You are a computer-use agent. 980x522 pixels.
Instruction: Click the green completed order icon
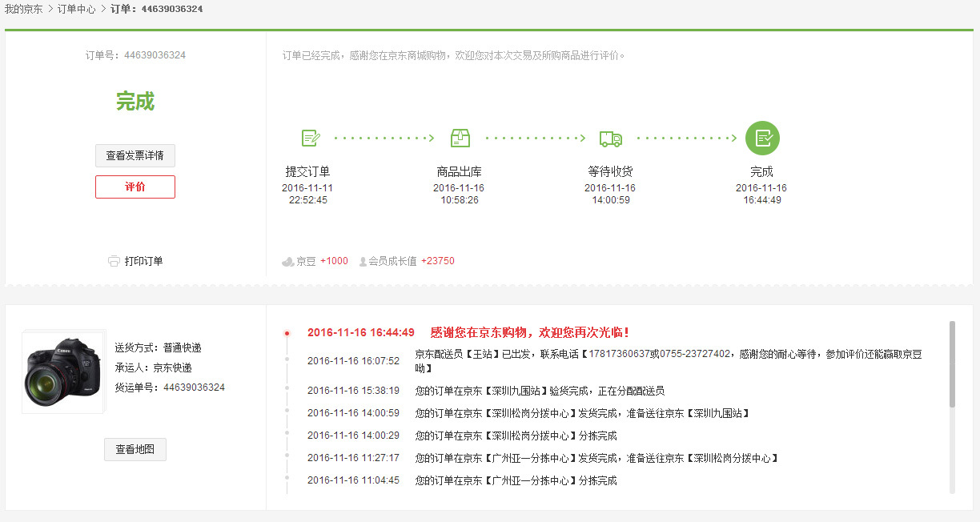(761, 139)
